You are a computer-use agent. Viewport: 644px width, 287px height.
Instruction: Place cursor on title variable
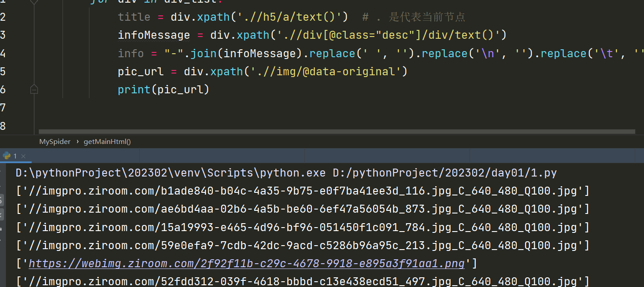coord(134,17)
